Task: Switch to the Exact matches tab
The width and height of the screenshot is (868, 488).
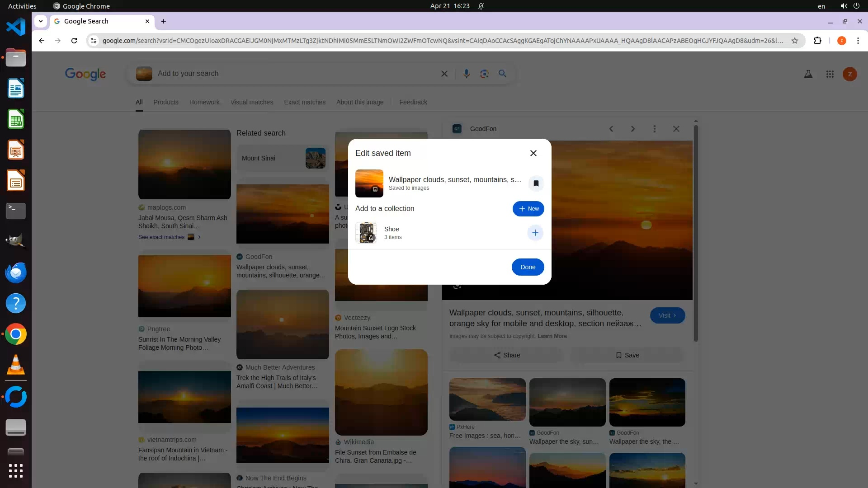Action: point(304,102)
